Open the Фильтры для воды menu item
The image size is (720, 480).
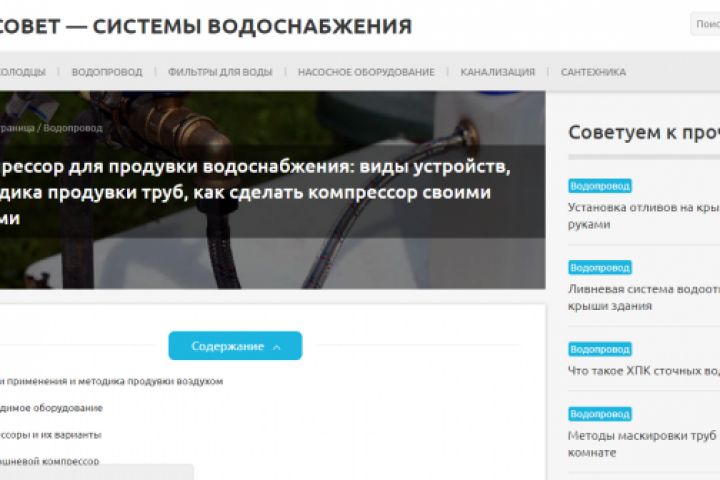(220, 72)
